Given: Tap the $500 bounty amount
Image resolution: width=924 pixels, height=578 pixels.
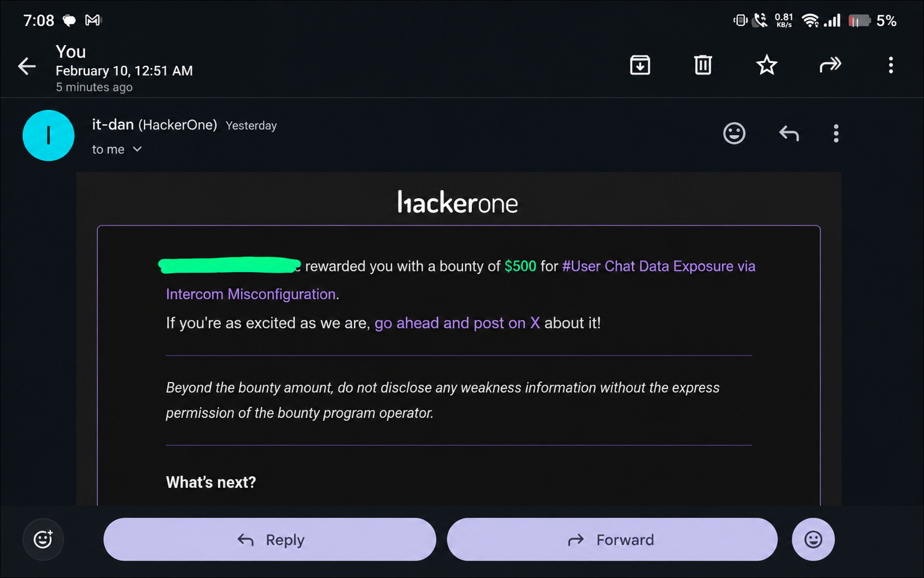Looking at the screenshot, I should (520, 266).
